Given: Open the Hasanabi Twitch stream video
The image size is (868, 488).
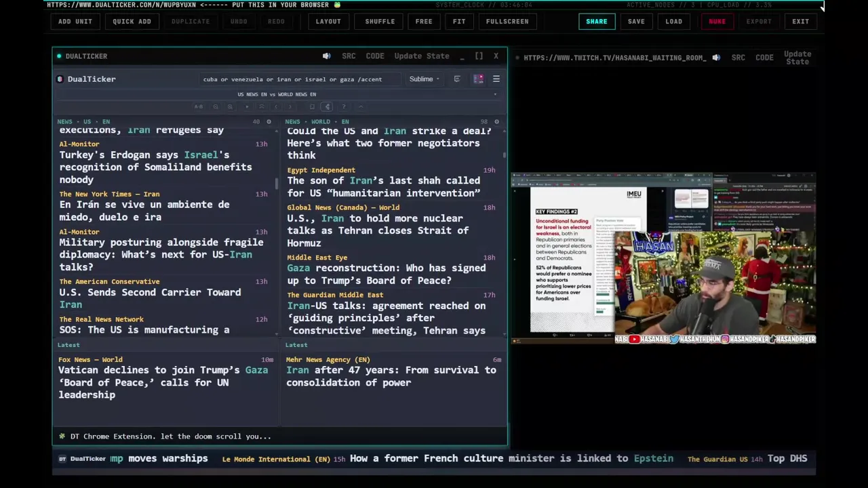Looking at the screenshot, I should [663, 258].
